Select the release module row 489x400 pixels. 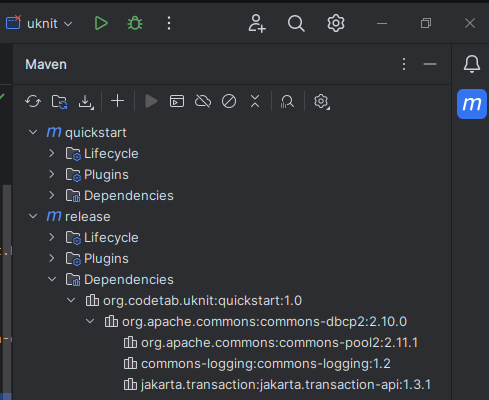click(232, 216)
